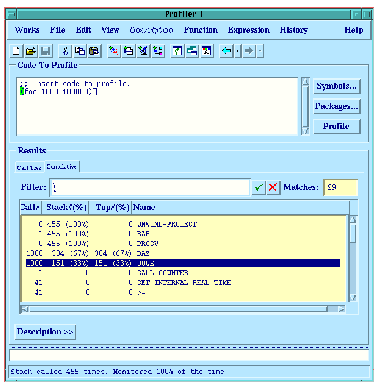The width and height of the screenshot is (379, 390).
Task: Sort by the Calls column header
Action: coord(30,207)
